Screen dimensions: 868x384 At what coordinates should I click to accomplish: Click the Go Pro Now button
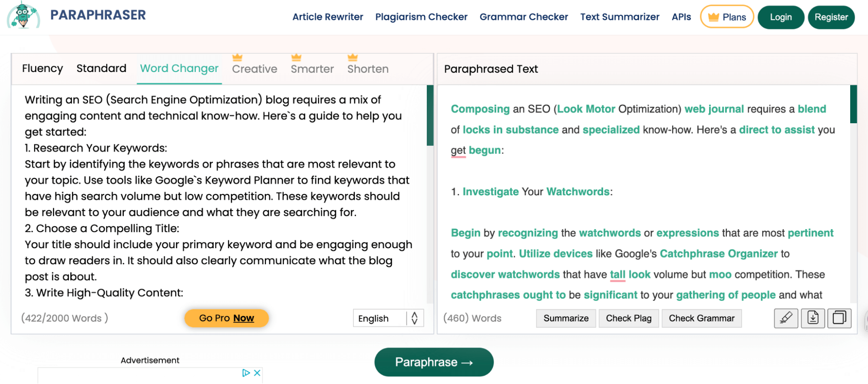(x=227, y=318)
